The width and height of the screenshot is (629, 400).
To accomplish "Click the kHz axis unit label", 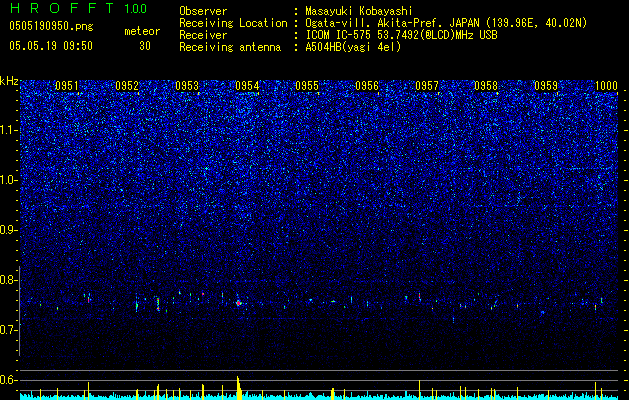I will 9,81.
